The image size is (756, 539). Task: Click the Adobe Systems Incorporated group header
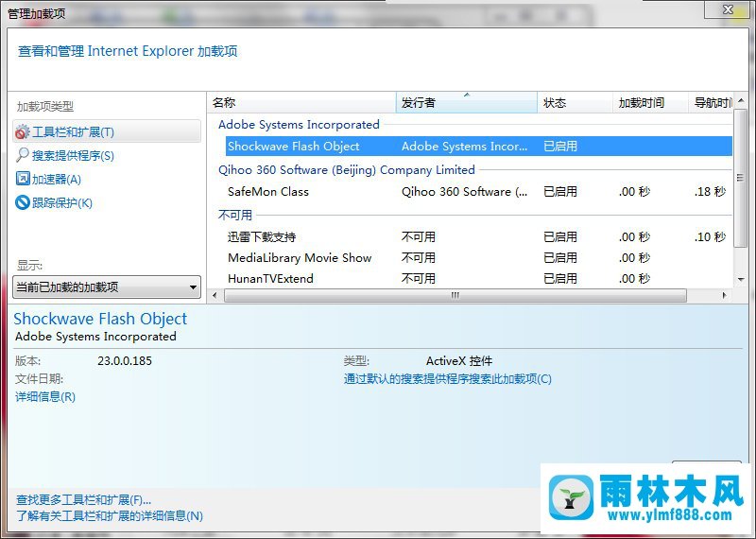coord(299,125)
